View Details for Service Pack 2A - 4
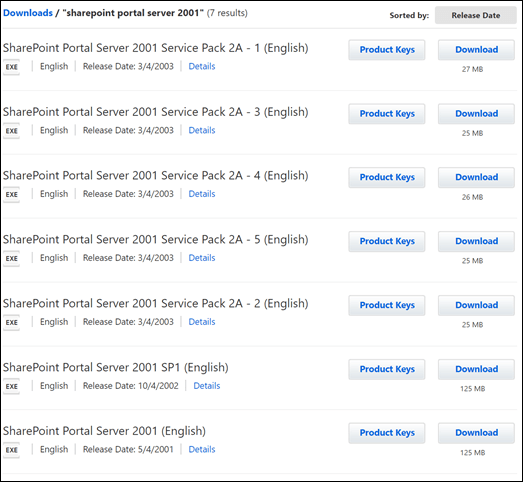 click(202, 194)
